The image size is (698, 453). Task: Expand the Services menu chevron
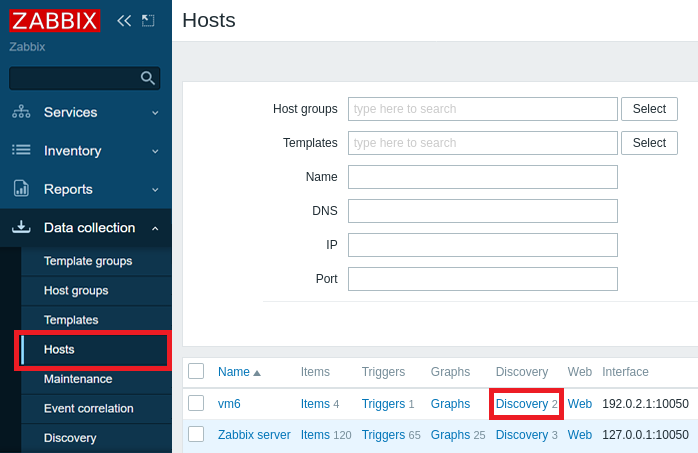[x=155, y=112]
